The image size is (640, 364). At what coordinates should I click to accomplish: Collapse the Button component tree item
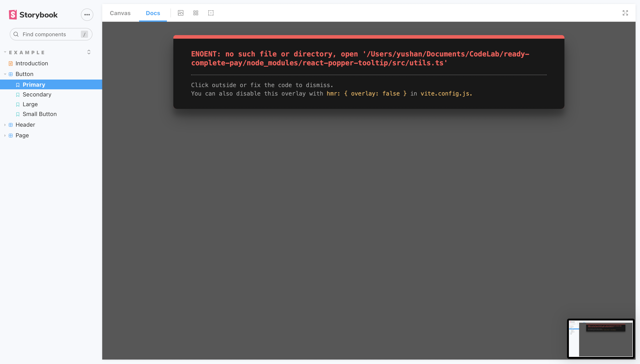click(4, 74)
